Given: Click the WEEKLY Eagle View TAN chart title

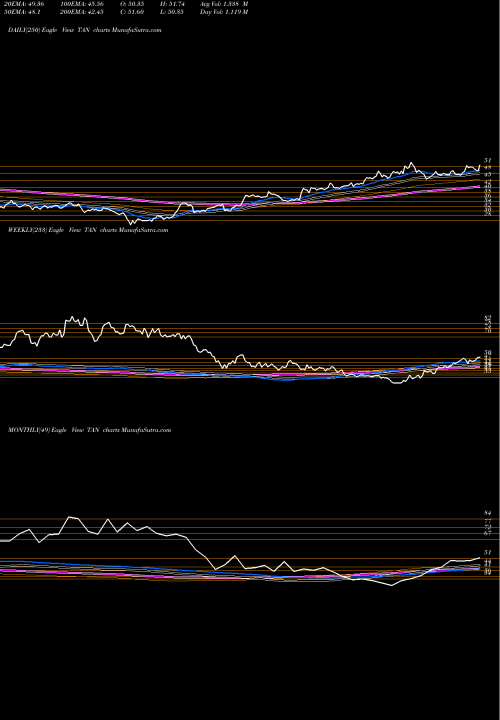Looking at the screenshot, I should point(88,230).
